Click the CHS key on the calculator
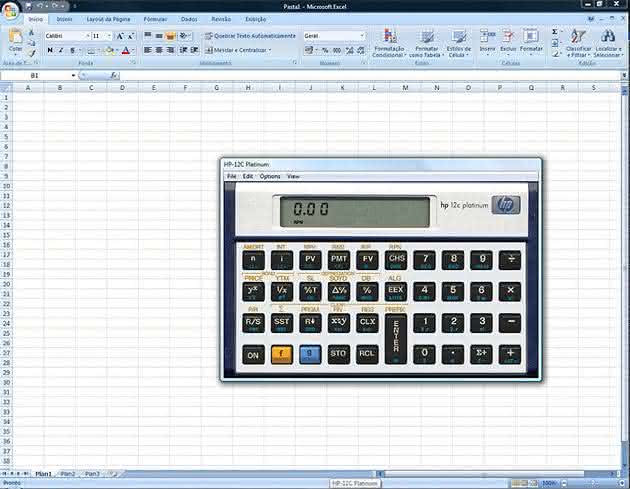The width and height of the screenshot is (630, 489). tap(396, 260)
